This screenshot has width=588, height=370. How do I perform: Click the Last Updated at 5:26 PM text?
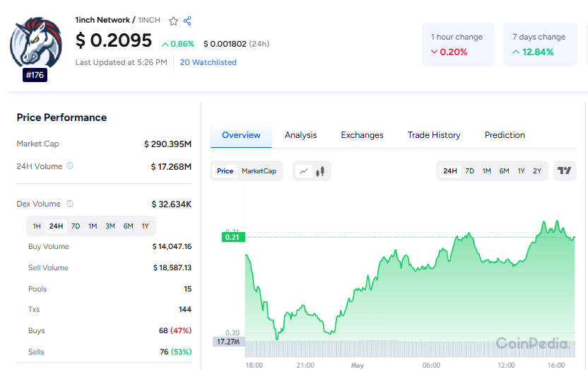pos(121,62)
